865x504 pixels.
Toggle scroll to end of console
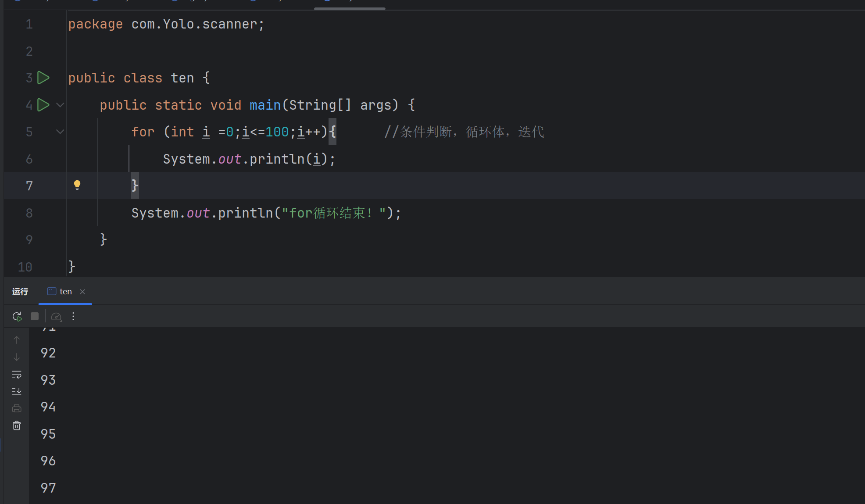pyautogui.click(x=17, y=391)
